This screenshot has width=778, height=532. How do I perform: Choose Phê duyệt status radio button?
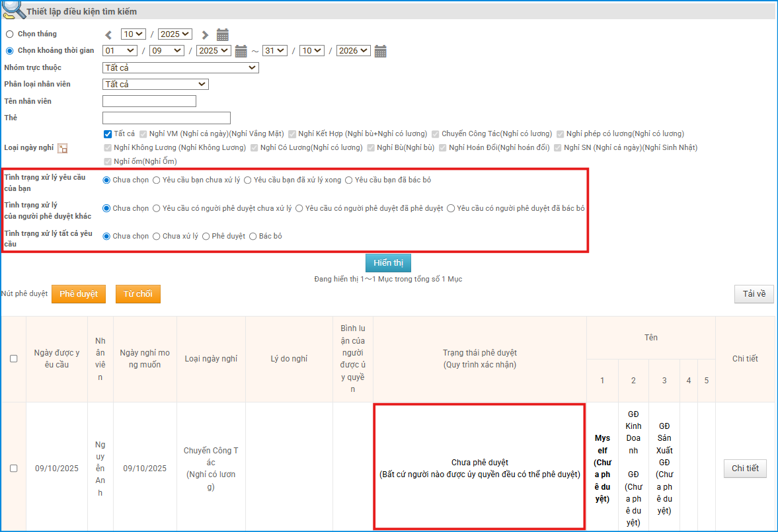pos(206,237)
